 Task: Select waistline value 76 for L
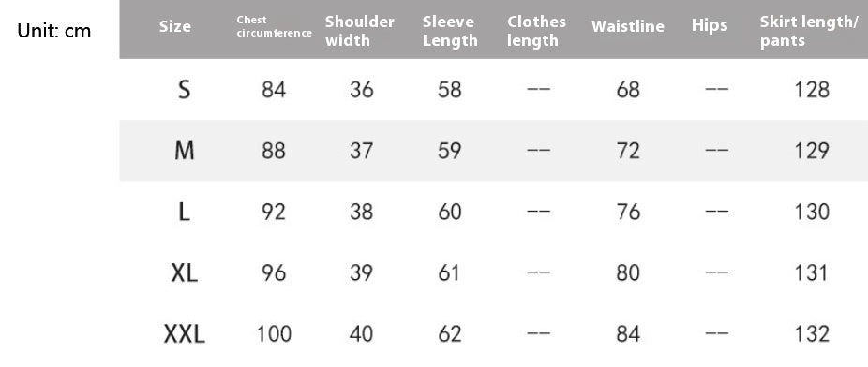click(628, 212)
